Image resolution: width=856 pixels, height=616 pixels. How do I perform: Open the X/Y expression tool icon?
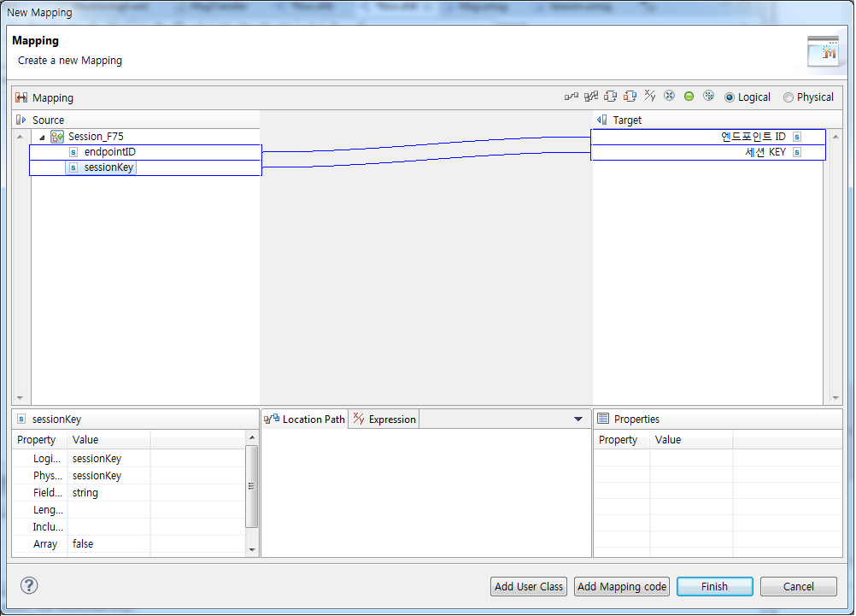(649, 96)
